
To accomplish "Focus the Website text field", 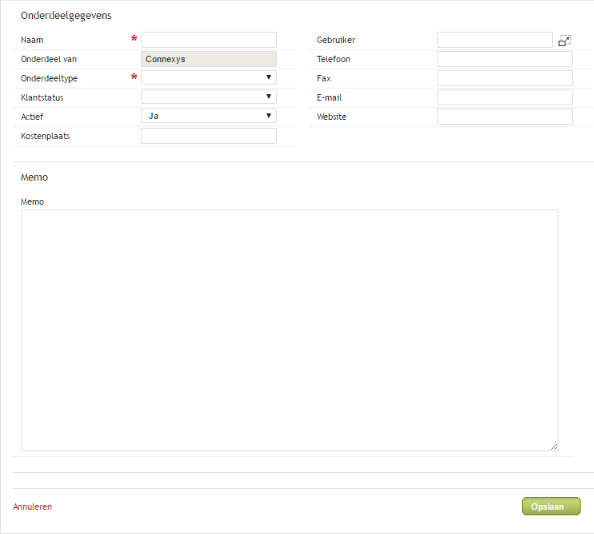I will 505,117.
